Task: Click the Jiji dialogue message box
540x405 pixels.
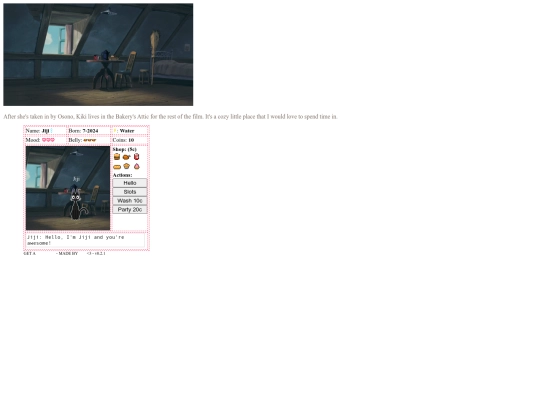Action: pos(85,240)
